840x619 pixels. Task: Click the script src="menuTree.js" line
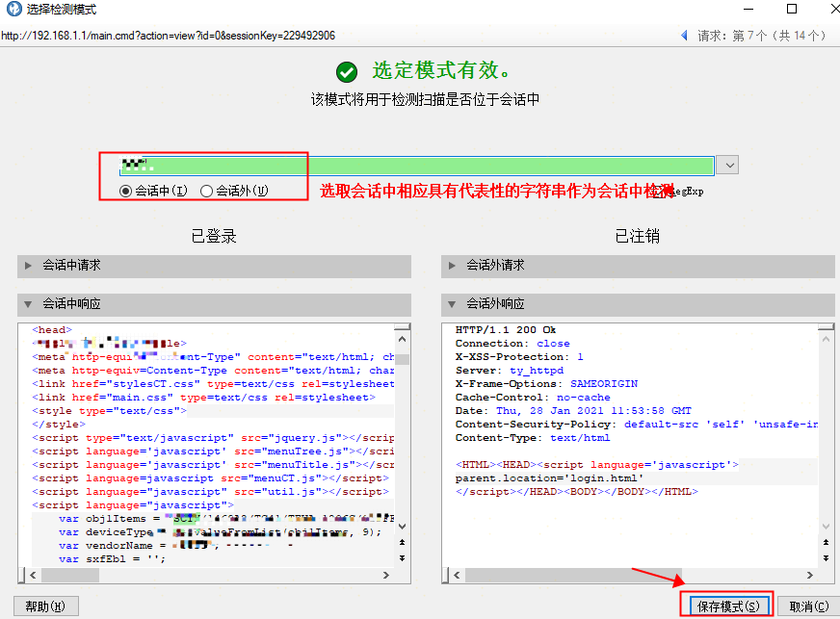[x=213, y=451]
